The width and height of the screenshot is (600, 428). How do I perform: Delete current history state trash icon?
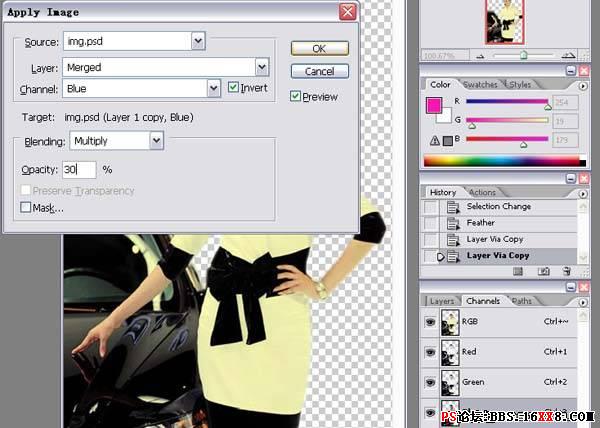(x=567, y=272)
